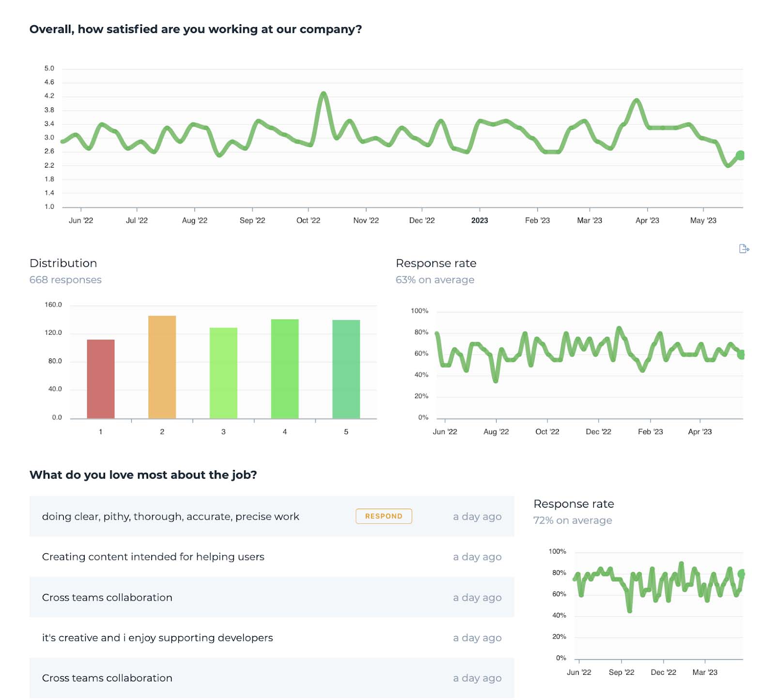The height and width of the screenshot is (700, 775).
Task: Click the green bar for rating 4
Action: click(284, 368)
